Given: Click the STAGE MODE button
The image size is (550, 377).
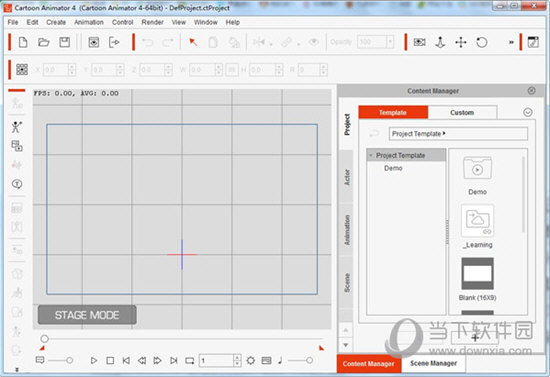Looking at the screenshot, I should (x=87, y=315).
